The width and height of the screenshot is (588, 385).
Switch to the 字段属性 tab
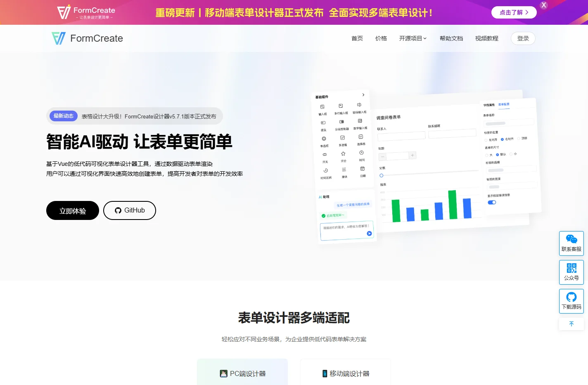pyautogui.click(x=489, y=105)
